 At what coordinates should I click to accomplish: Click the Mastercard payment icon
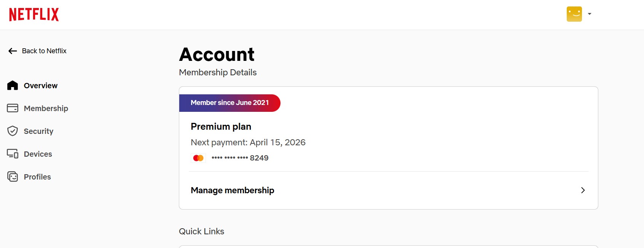pos(198,158)
